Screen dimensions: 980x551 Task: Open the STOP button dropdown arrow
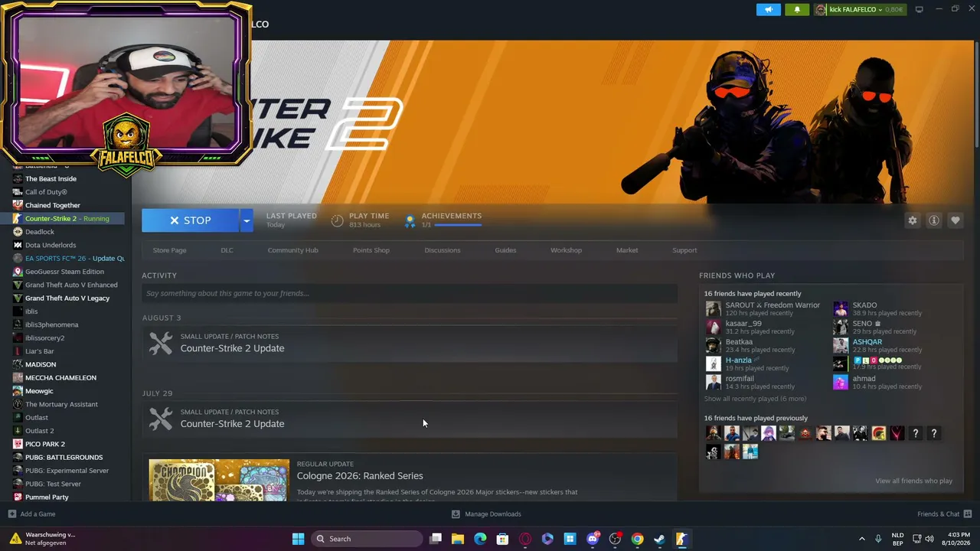tap(246, 220)
